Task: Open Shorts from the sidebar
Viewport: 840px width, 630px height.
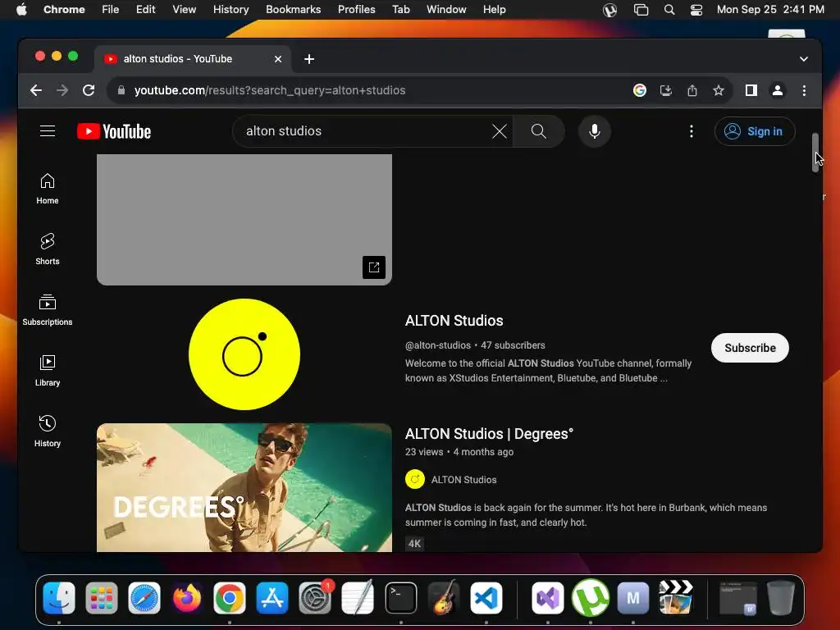Action: pyautogui.click(x=48, y=249)
